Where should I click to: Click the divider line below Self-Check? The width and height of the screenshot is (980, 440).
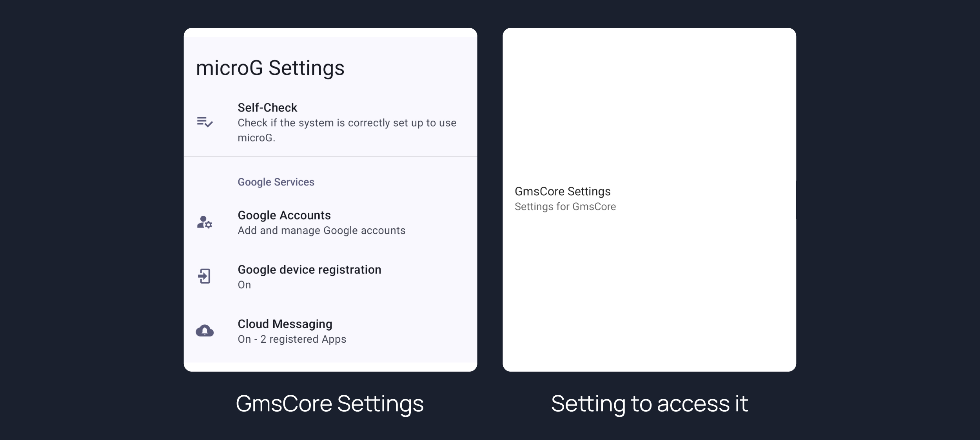(x=330, y=157)
